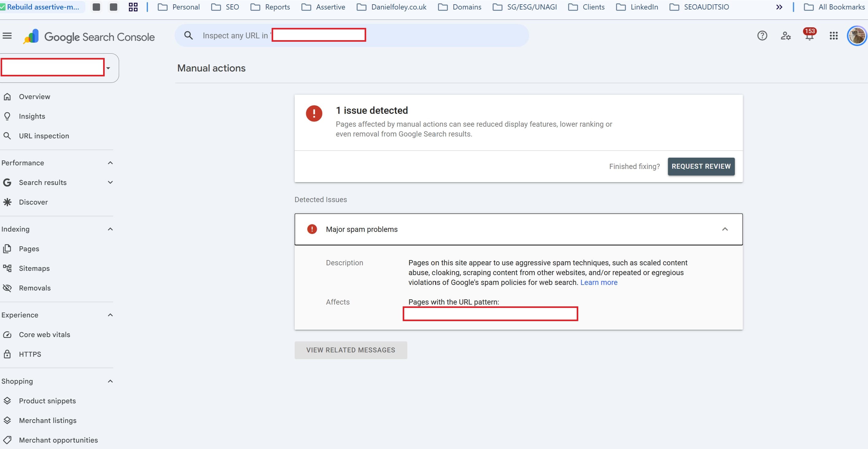Screen dimensions: 868x449
Task: Open the SEOAUDITSIO bookmarks folder
Action: coord(699,7)
